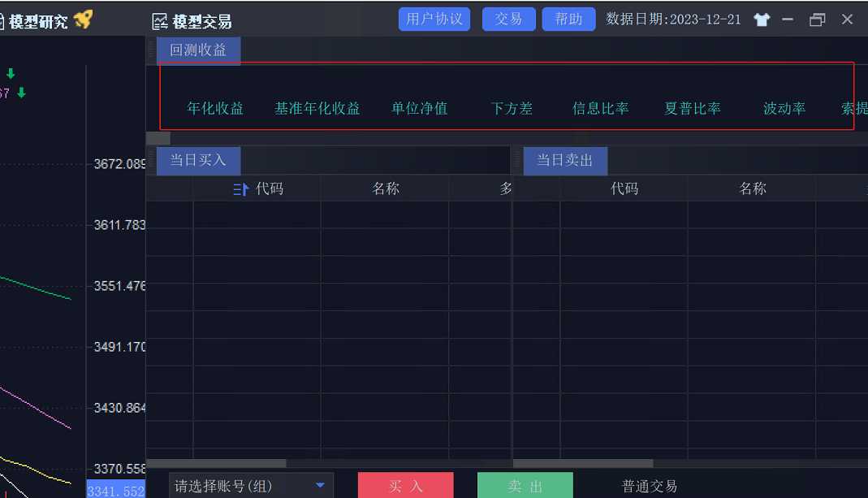Click the column sort icon beside 代码

click(x=241, y=189)
